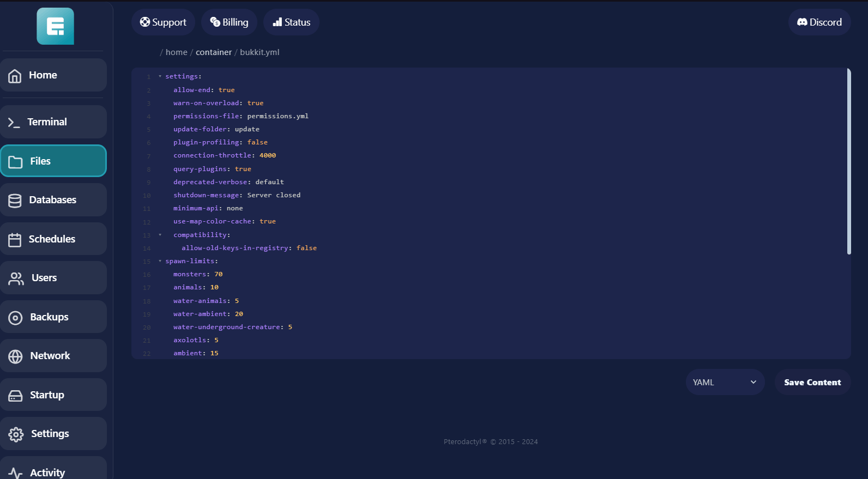Navigate to container breadcrumb folder
The width and height of the screenshot is (868, 479).
pos(214,52)
